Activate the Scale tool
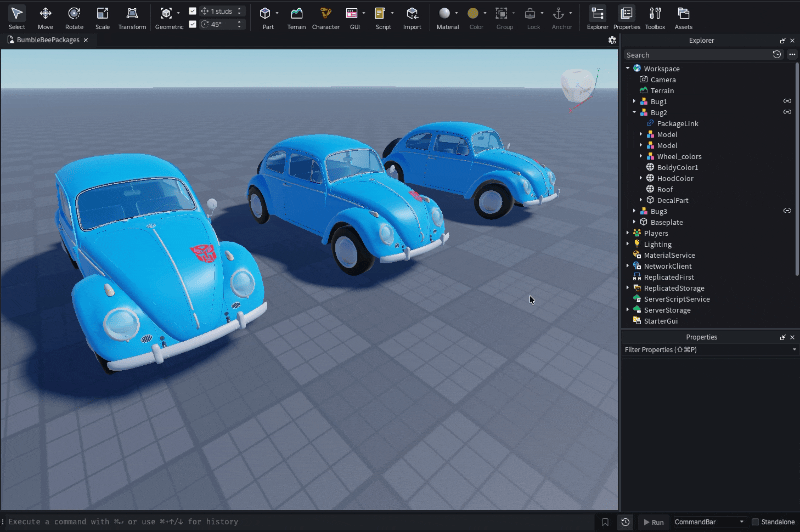Image resolution: width=800 pixels, height=532 pixels. [103, 18]
